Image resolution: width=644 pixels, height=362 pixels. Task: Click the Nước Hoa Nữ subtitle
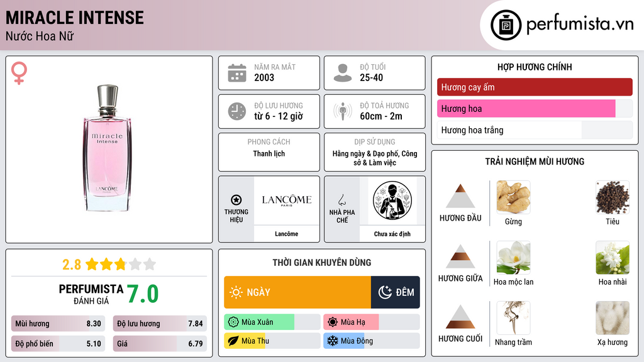[40, 36]
